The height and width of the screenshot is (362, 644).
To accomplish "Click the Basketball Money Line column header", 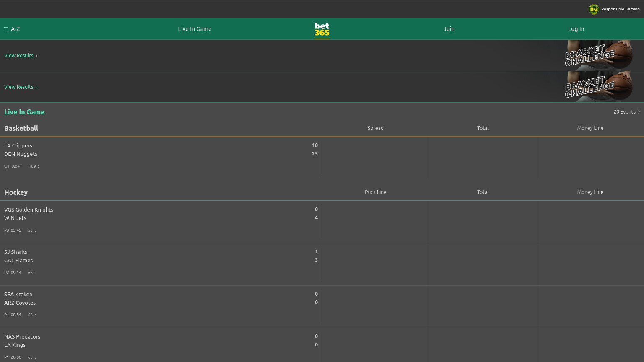I will [590, 128].
